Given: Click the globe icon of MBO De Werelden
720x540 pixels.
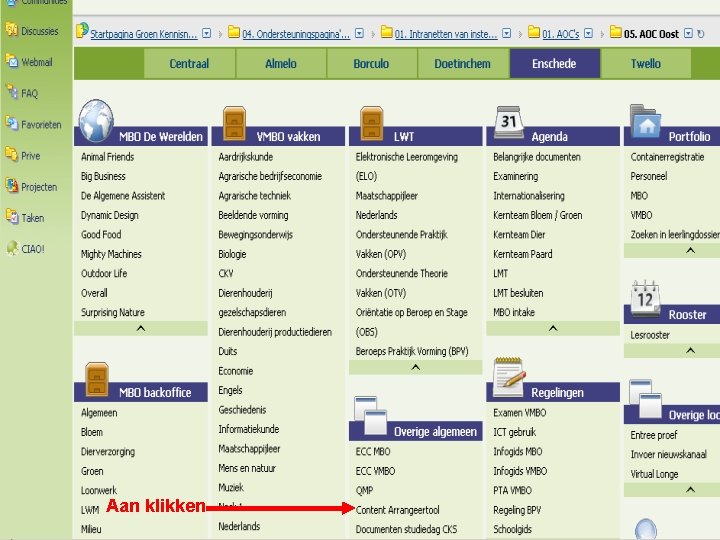Looking at the screenshot, I should [96, 120].
